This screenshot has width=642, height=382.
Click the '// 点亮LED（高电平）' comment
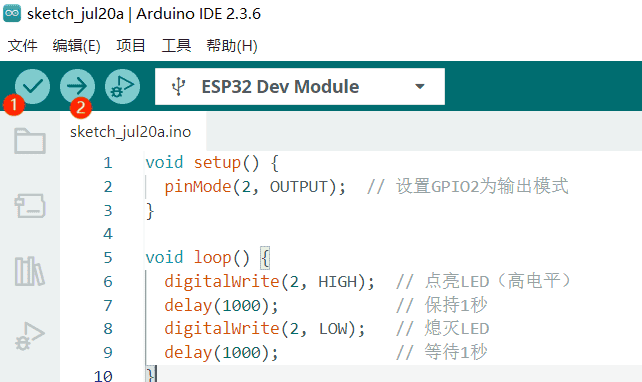pos(483,281)
